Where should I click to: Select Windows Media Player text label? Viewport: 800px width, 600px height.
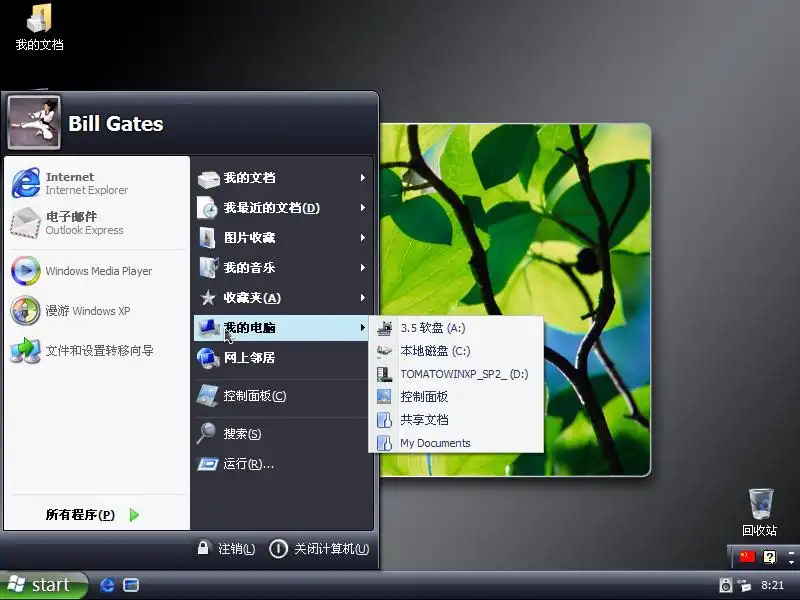[x=98, y=271]
